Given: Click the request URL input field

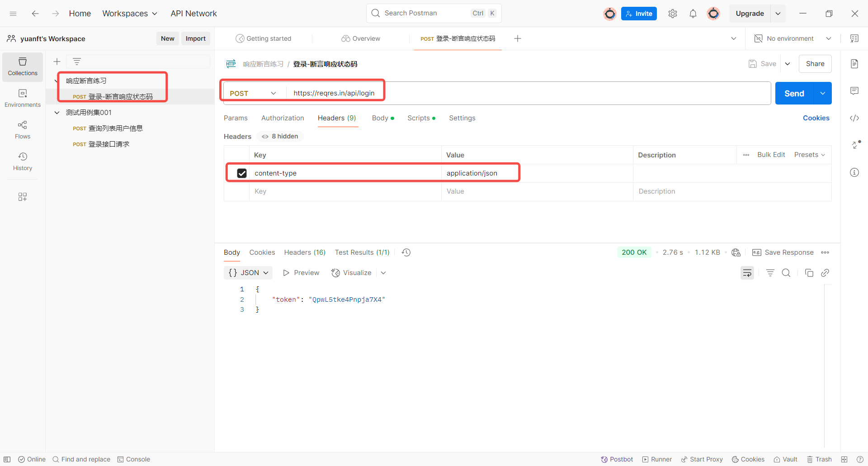Looking at the screenshot, I should tap(528, 93).
